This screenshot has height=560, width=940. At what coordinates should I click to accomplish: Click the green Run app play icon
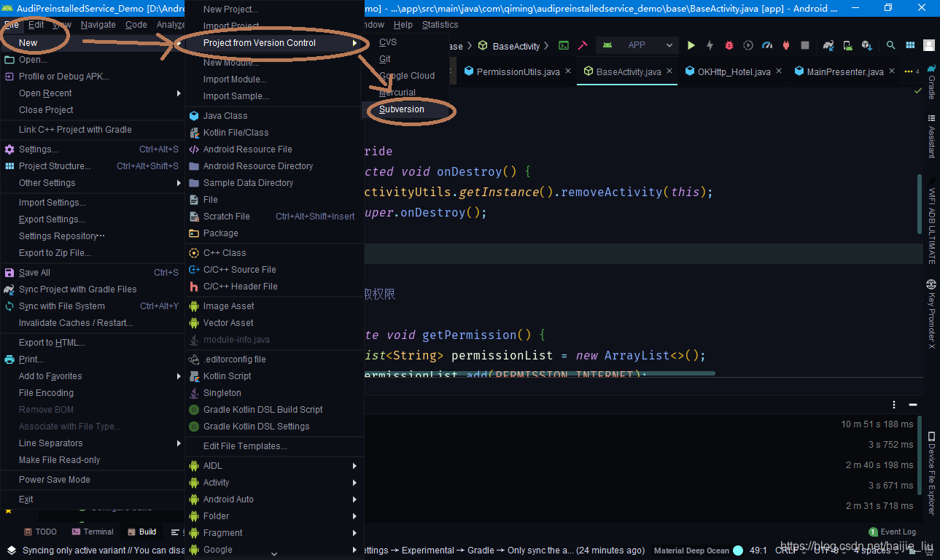tap(691, 45)
